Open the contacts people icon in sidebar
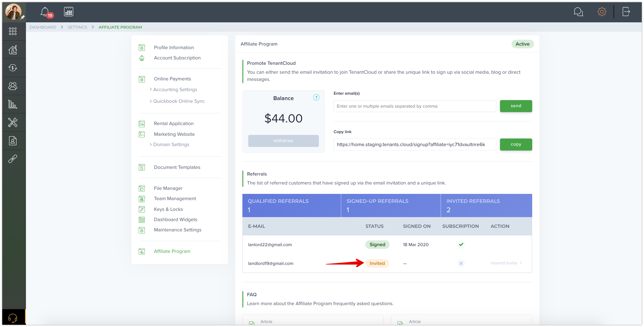Screen dimensions: 644x327 13,86
